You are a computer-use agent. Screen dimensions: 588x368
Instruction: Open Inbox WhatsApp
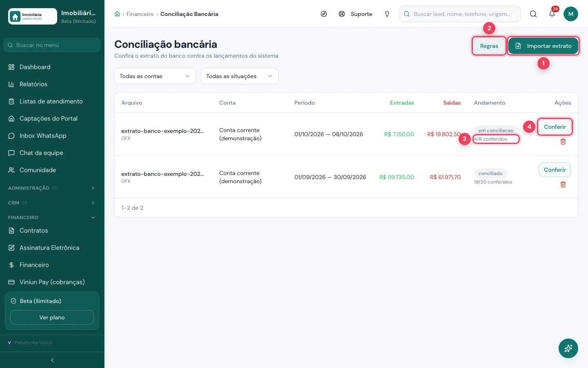tap(52, 136)
